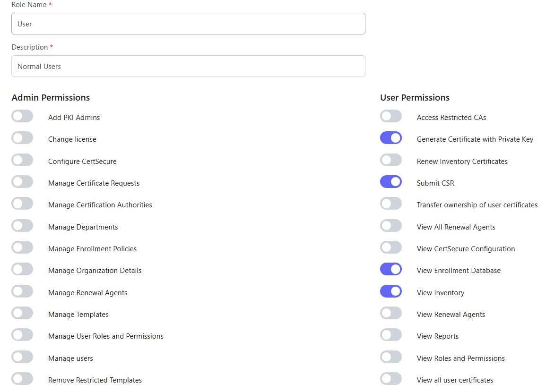Disable View Enrollment Database toggle
The image size is (546, 392).
[391, 269]
